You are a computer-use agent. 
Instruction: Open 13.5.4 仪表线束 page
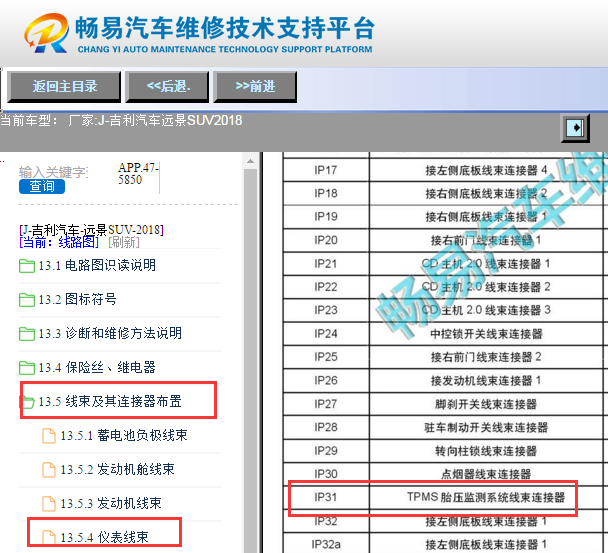coord(104,537)
